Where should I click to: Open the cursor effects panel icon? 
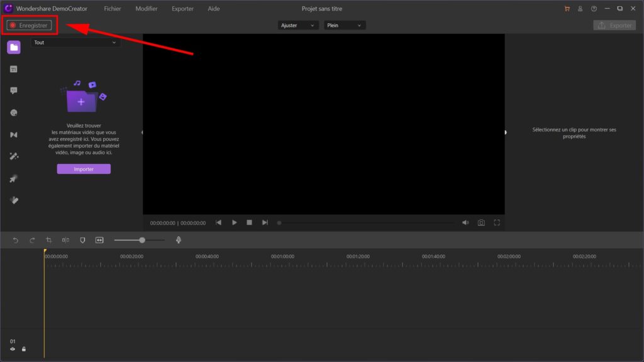(14, 178)
